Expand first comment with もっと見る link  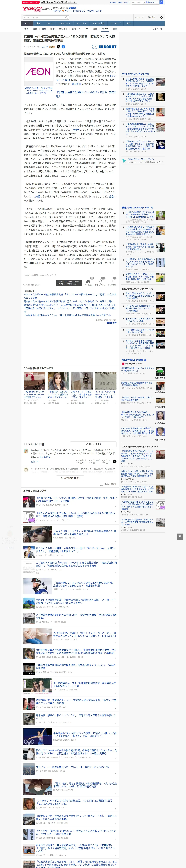tap(45, 457)
